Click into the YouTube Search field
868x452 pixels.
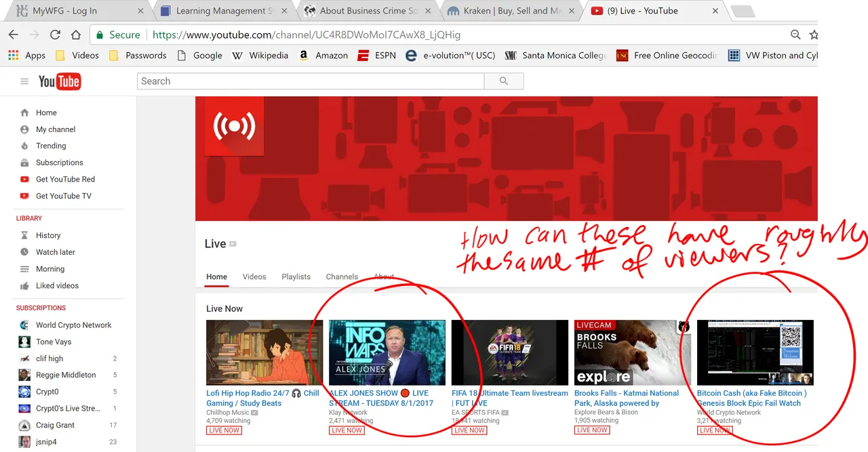tap(311, 81)
